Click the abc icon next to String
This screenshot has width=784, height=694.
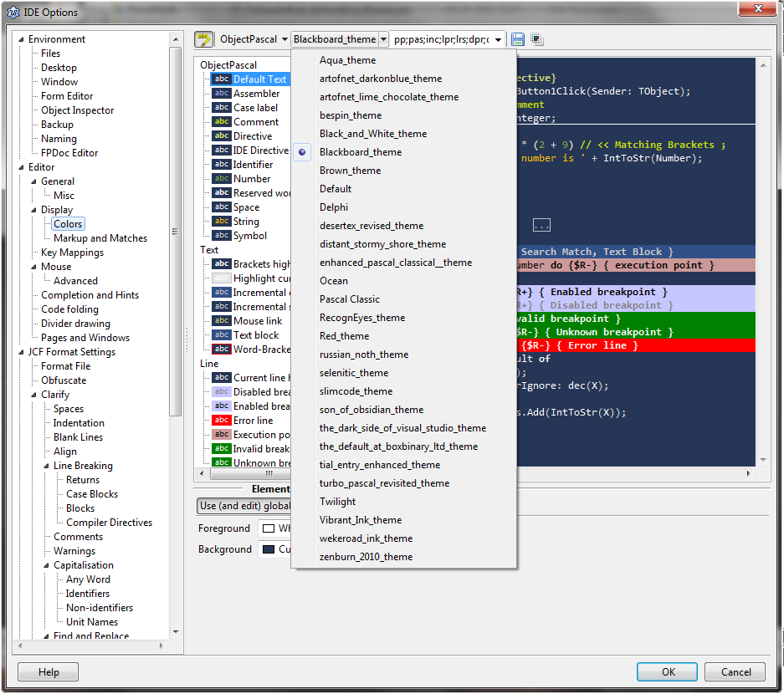click(222, 222)
